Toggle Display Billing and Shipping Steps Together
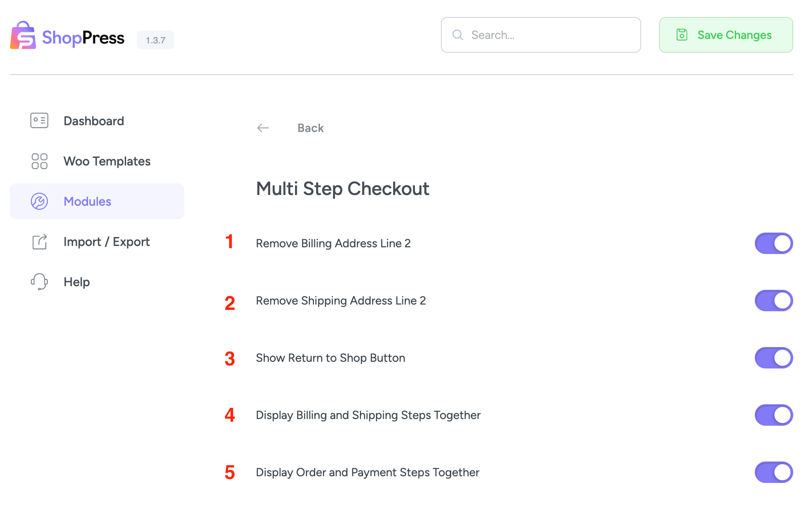The width and height of the screenshot is (812, 508). tap(774, 415)
